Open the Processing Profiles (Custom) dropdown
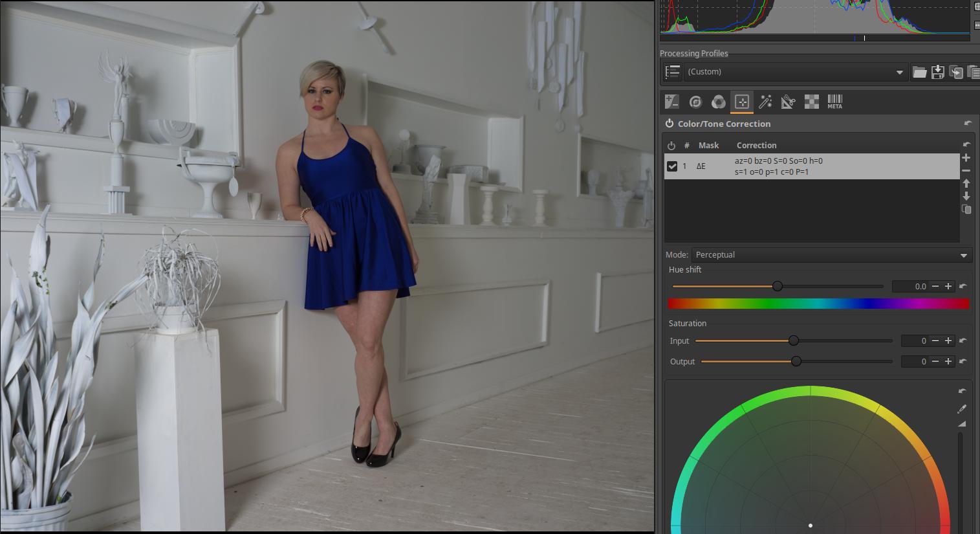Image resolution: width=980 pixels, height=534 pixels. [795, 72]
